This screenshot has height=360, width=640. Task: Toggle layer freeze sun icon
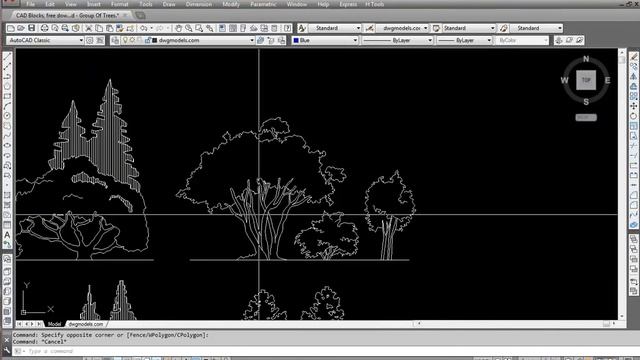tap(132, 40)
